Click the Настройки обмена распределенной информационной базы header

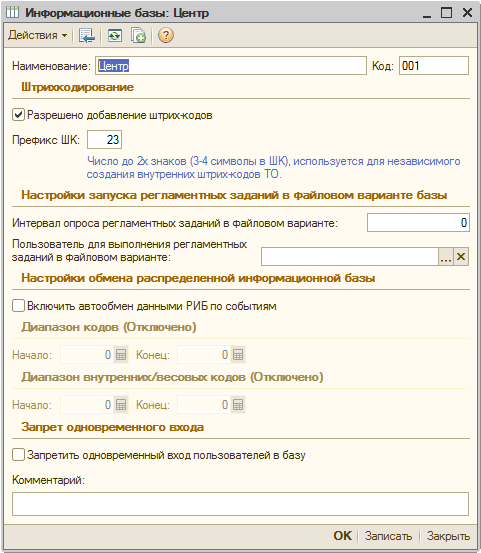click(x=198, y=278)
